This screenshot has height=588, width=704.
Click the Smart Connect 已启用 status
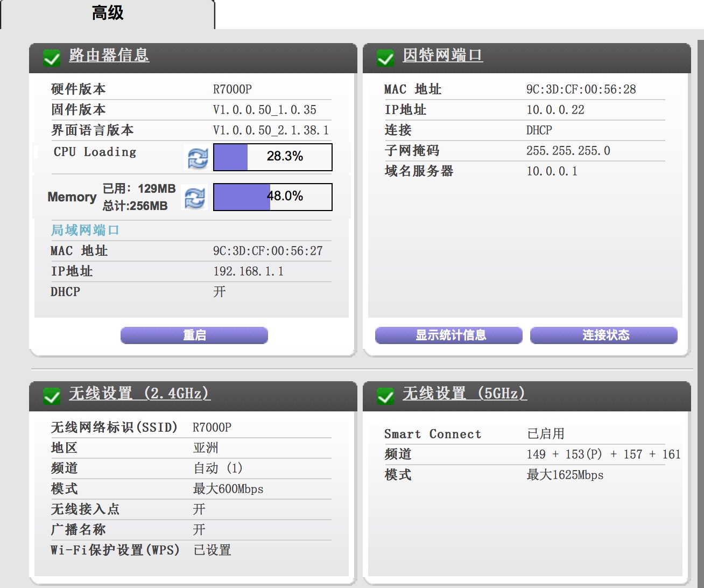547,433
